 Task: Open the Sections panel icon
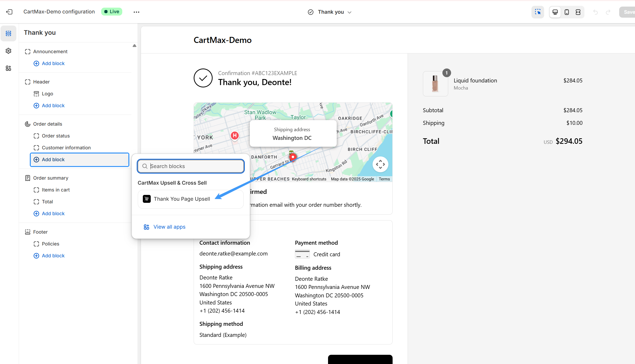[8, 33]
